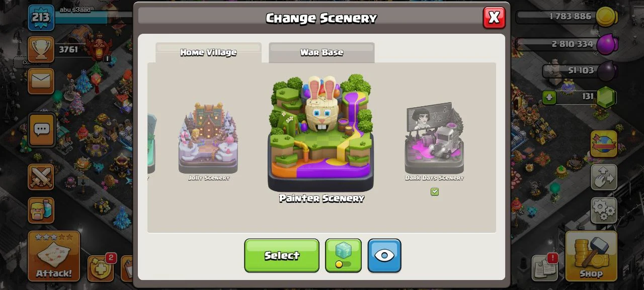Switch to the War Base tab
The width and height of the screenshot is (644, 290).
click(321, 52)
